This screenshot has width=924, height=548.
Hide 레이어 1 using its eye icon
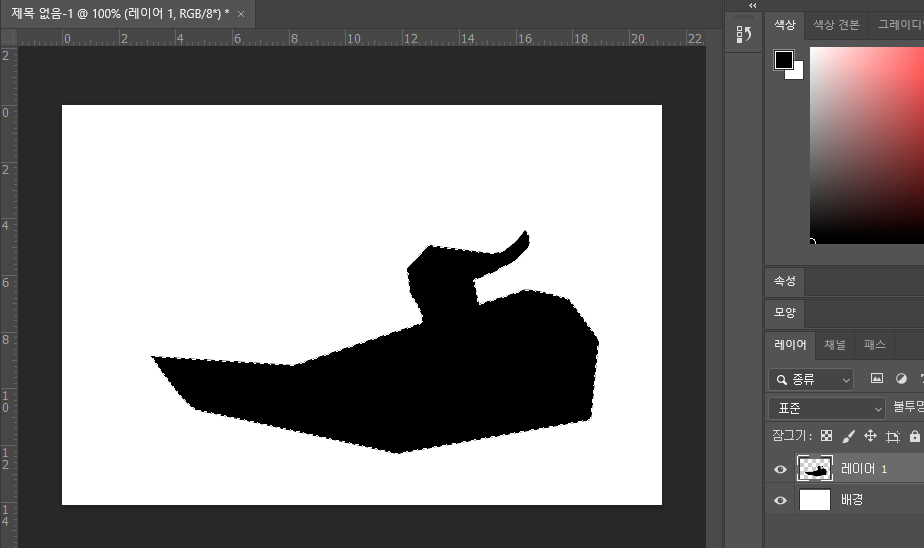[x=781, y=469]
